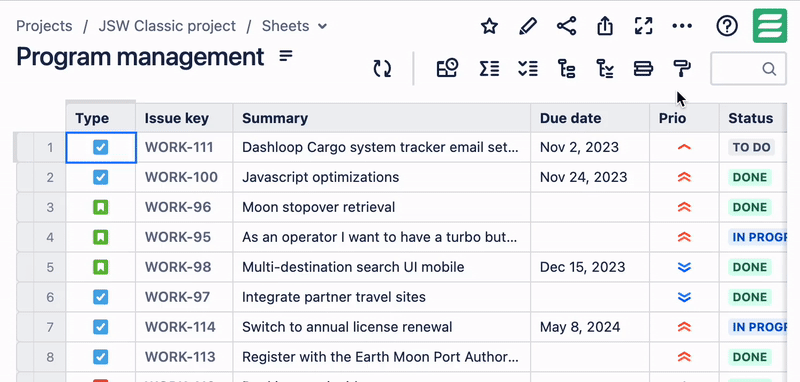The height and width of the screenshot is (382, 800).
Task: Click 'Moon stopover retrieval' summary
Action: pyautogui.click(x=318, y=208)
